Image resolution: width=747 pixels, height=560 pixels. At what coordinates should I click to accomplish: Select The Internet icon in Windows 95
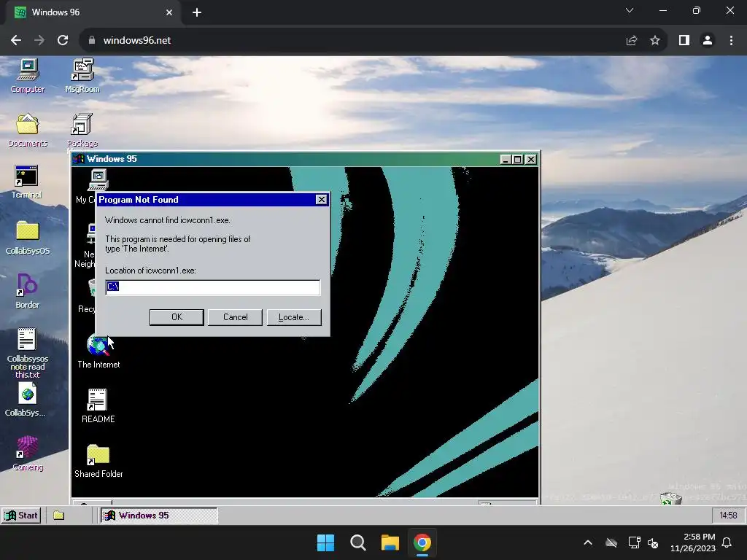[98, 351]
